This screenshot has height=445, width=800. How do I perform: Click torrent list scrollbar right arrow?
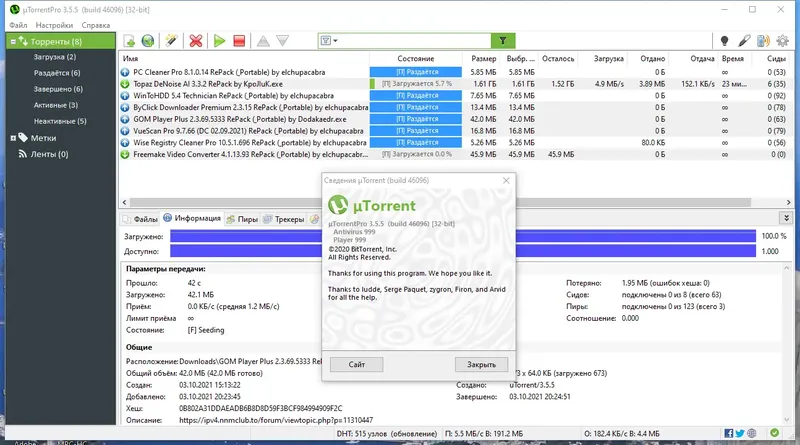coord(788,203)
